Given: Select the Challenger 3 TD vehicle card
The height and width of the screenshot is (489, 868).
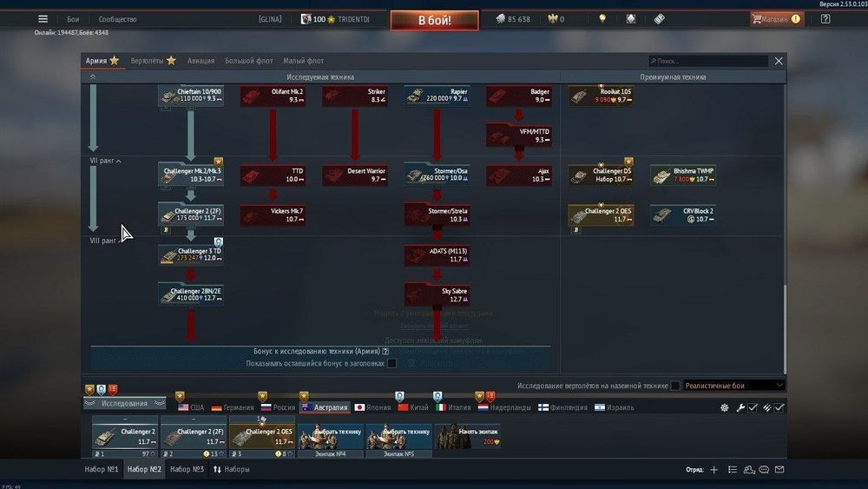Looking at the screenshot, I should pyautogui.click(x=191, y=254).
